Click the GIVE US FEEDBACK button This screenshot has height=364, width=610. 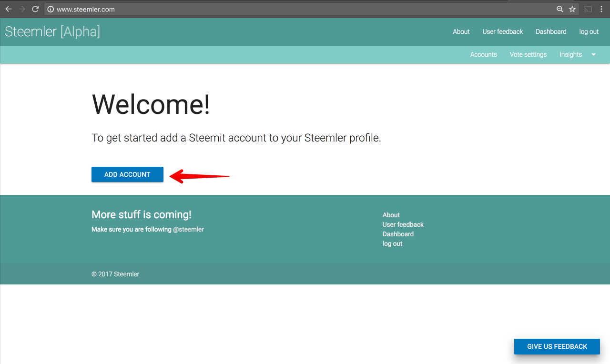[x=557, y=346]
